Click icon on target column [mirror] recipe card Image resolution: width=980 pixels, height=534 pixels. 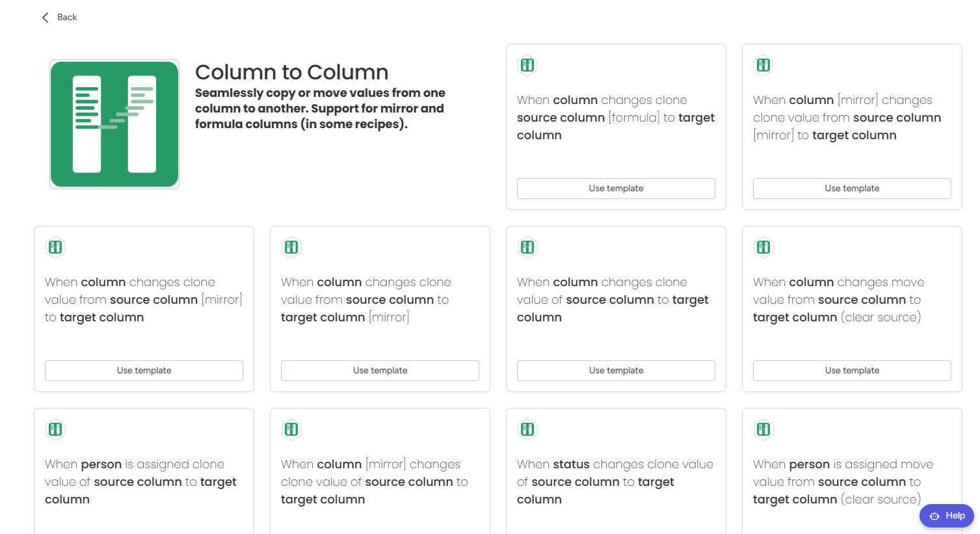point(291,247)
